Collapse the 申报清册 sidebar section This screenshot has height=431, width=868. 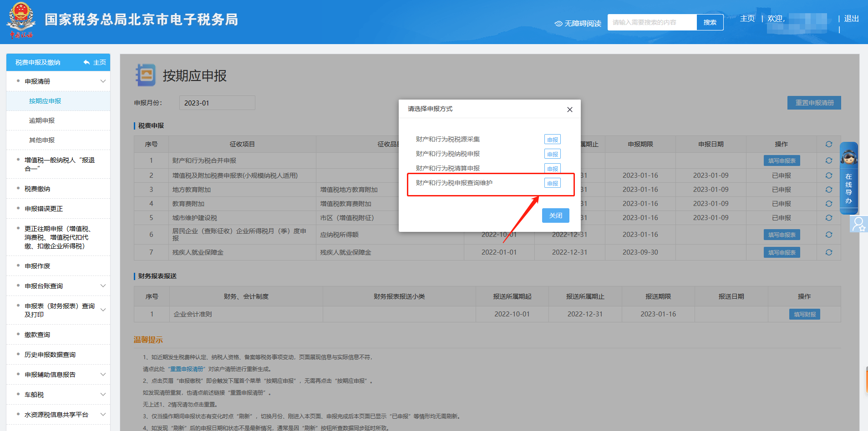[x=103, y=81]
